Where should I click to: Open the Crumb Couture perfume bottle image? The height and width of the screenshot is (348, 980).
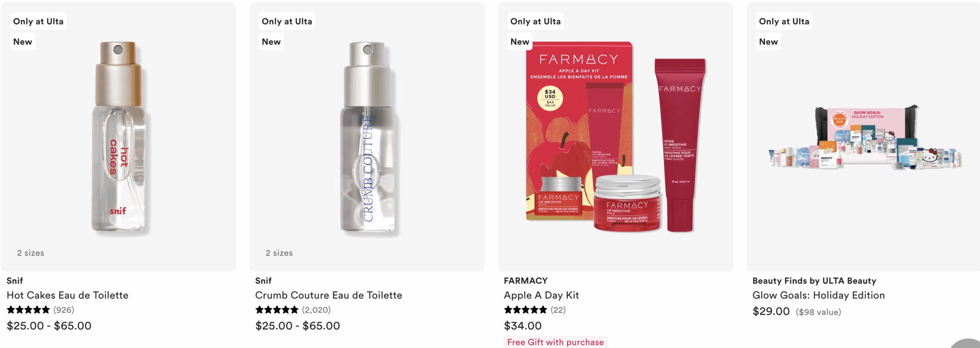tap(367, 138)
